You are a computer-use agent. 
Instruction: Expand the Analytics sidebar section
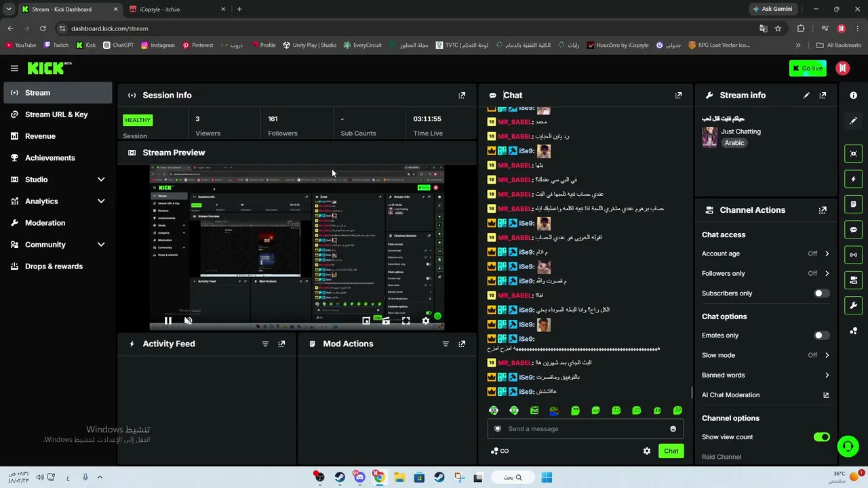click(x=101, y=201)
